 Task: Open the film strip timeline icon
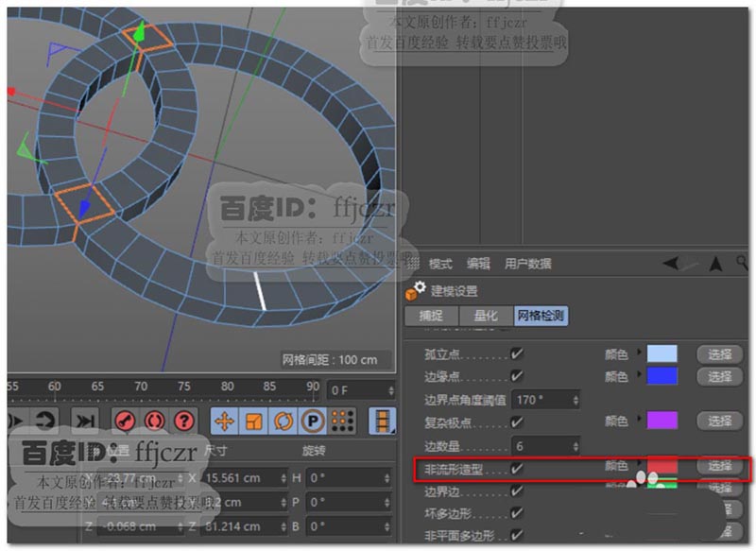[383, 421]
